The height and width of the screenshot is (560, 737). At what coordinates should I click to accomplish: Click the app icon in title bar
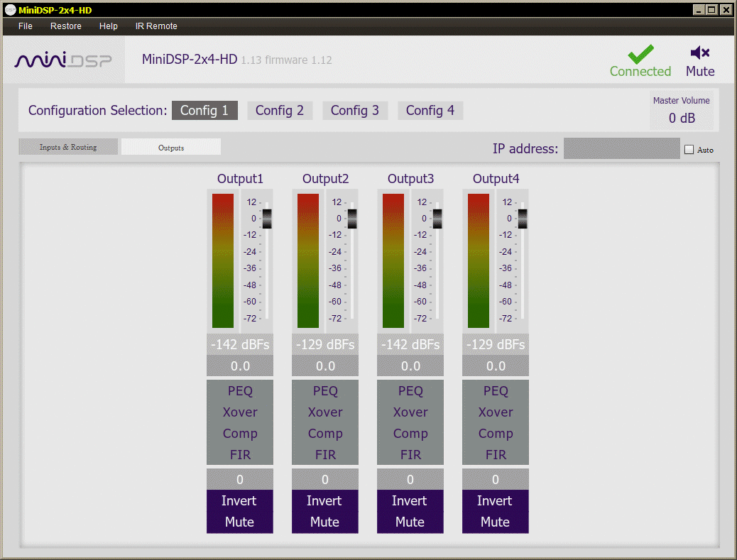(x=10, y=10)
